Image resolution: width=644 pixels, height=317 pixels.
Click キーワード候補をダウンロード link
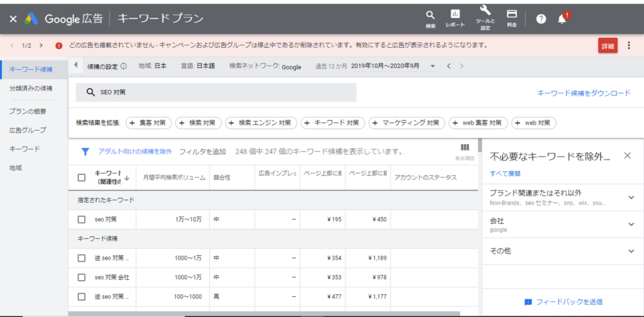(x=584, y=93)
